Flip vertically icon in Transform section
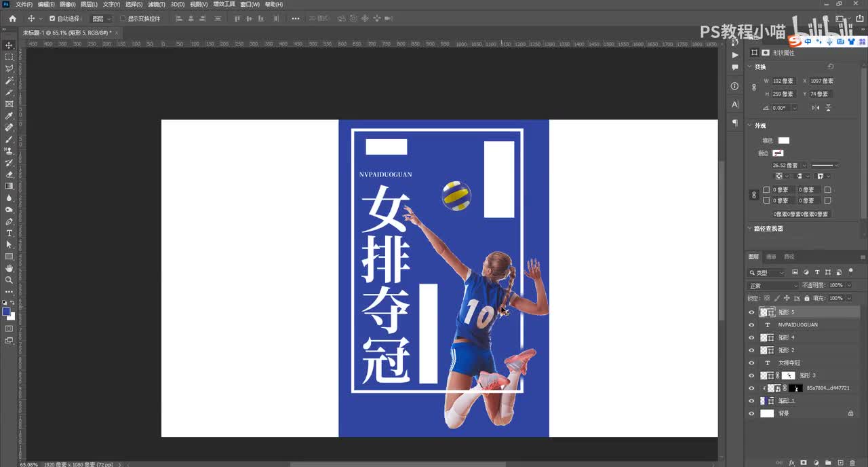Screen dimensions: 868x467 tap(828, 108)
